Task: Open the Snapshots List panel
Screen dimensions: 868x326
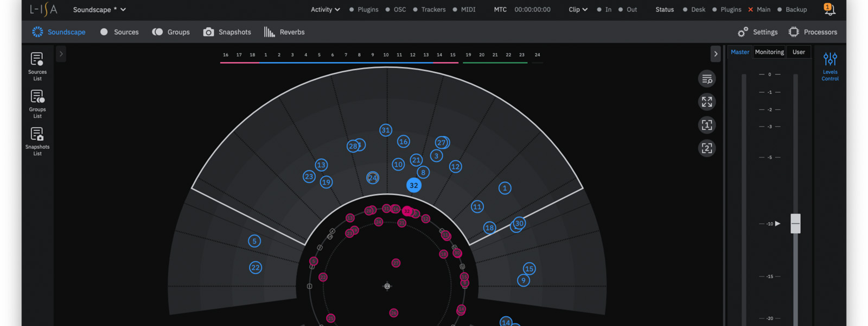Action: click(37, 141)
